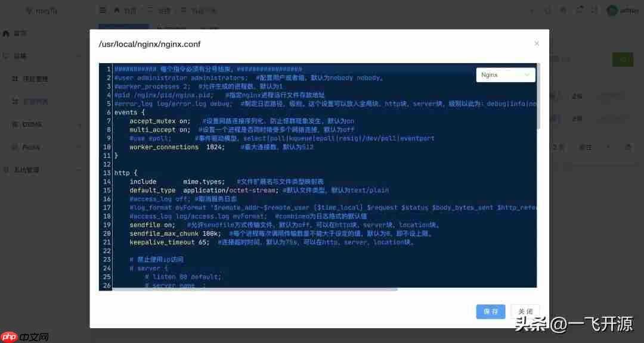Viewport: 644px width, 343px height.
Task: Click the home icon in the top navigation bar
Action: click(118, 10)
